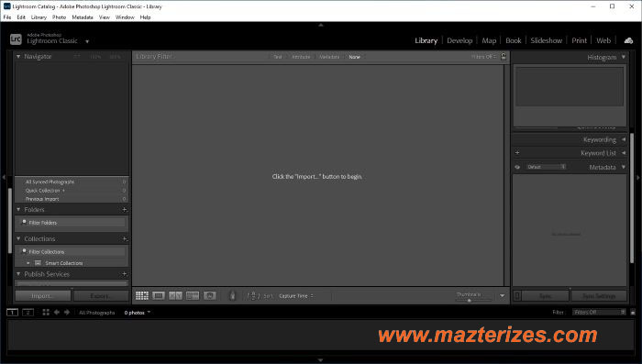642x364 pixels.
Task: Toggle the filmstrip filter switch at right end
Action: [633, 313]
